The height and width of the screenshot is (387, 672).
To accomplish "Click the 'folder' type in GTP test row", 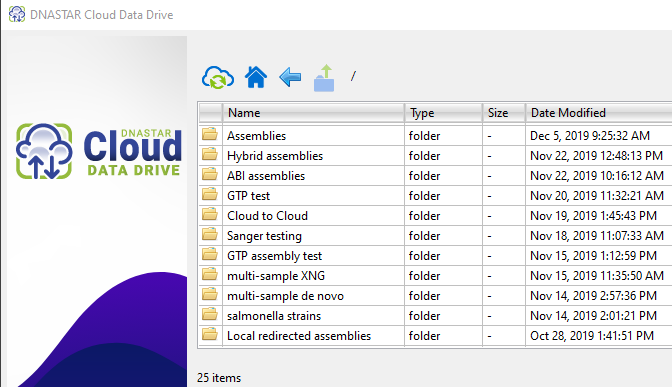I will [x=424, y=196].
